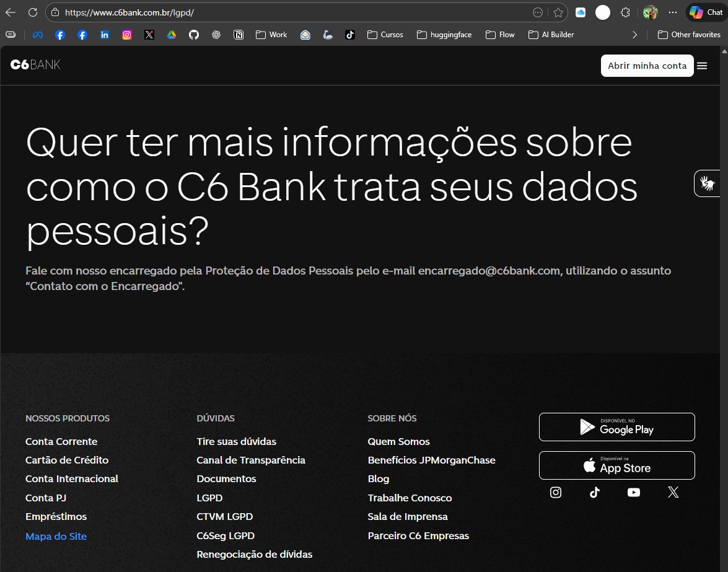Reload the current page
Viewport: 728px width, 572px height.
point(32,12)
